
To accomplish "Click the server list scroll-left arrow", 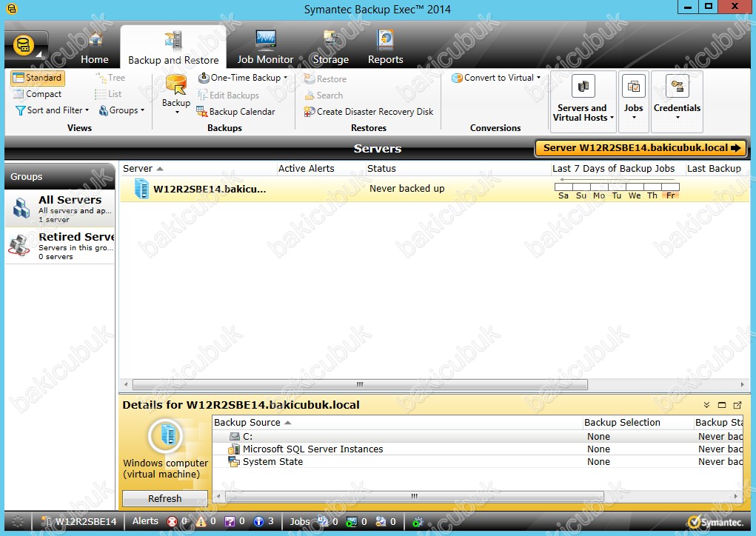I will click(x=126, y=385).
